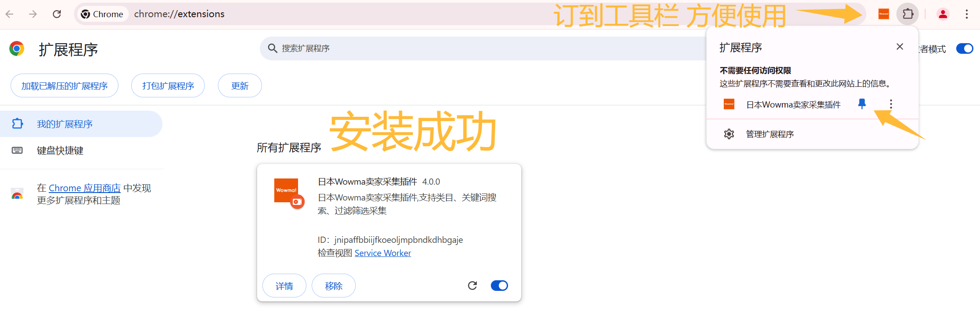Click the 所有扩展程序 heading
This screenshot has width=980, height=312.
[289, 148]
